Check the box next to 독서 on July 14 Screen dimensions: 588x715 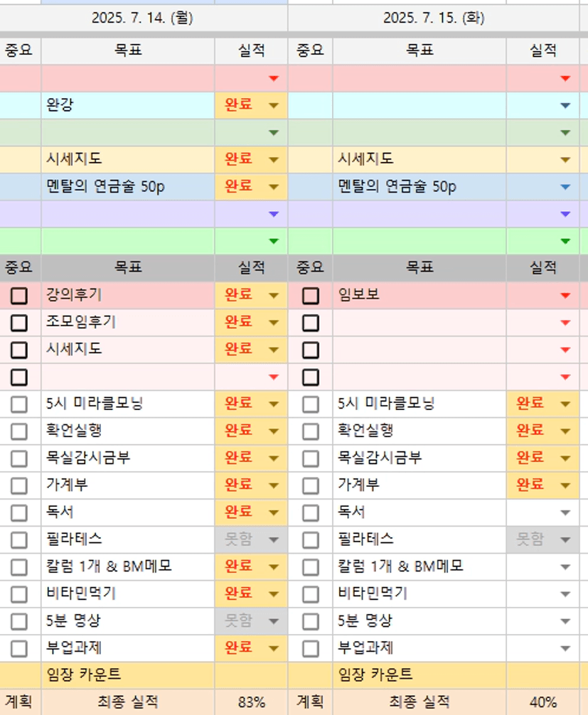[19, 513]
